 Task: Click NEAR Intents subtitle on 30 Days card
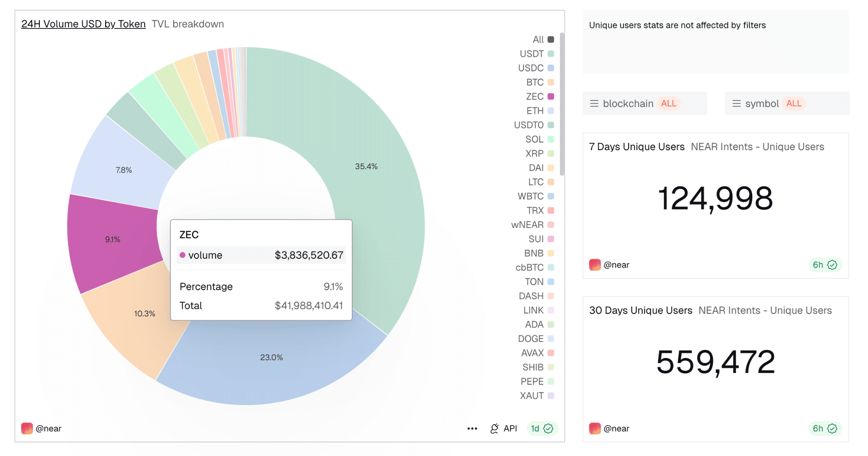[765, 311]
